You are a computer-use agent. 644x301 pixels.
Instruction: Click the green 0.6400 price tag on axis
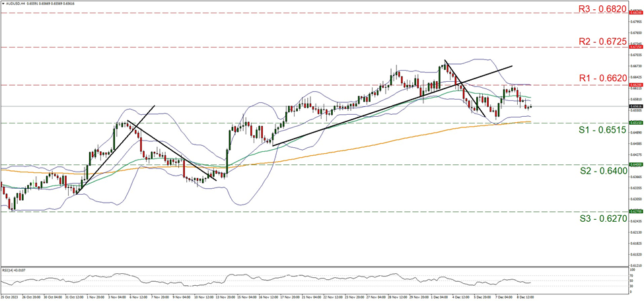click(x=636, y=164)
